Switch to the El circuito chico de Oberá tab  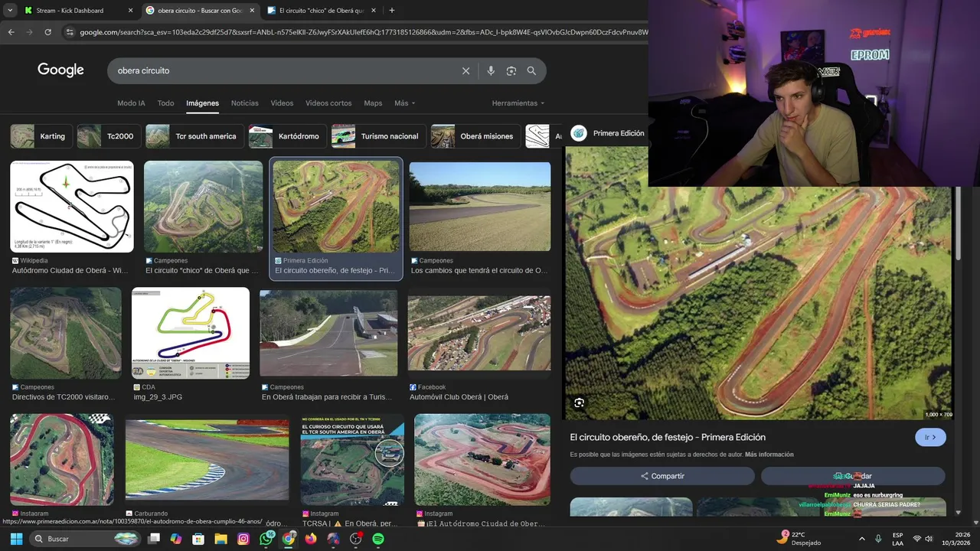(x=322, y=11)
